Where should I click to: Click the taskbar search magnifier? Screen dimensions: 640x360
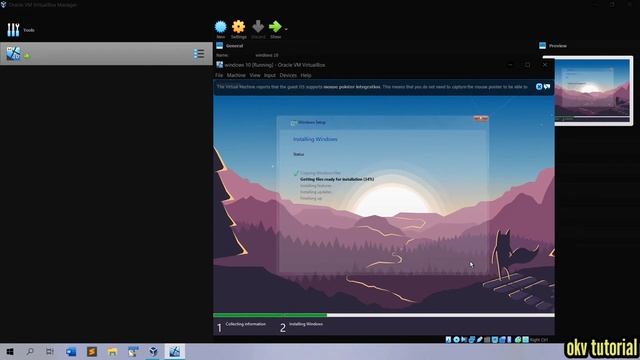tap(30, 351)
